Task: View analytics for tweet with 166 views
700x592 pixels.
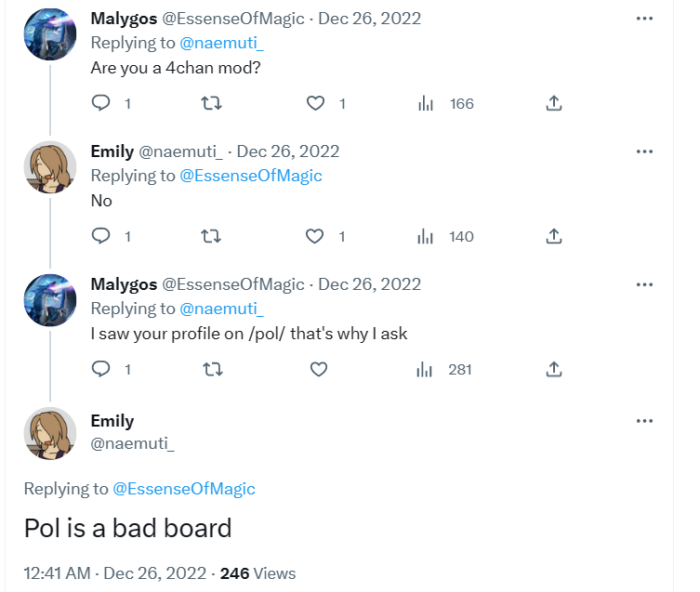Action: click(x=426, y=104)
